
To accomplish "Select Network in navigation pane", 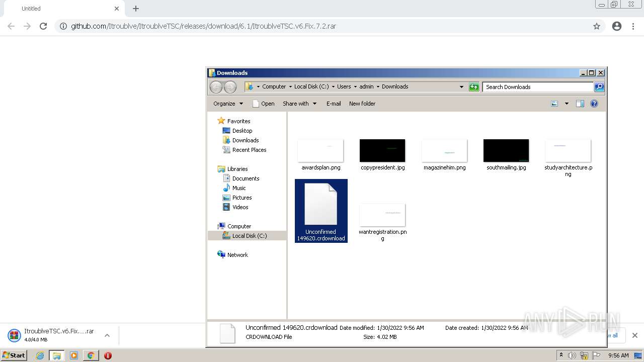I will point(232,255).
